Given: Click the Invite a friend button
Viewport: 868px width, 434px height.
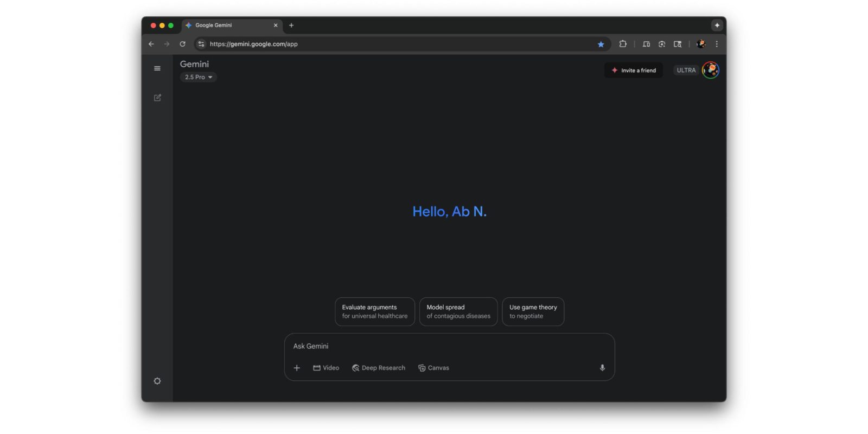Looking at the screenshot, I should tap(633, 71).
